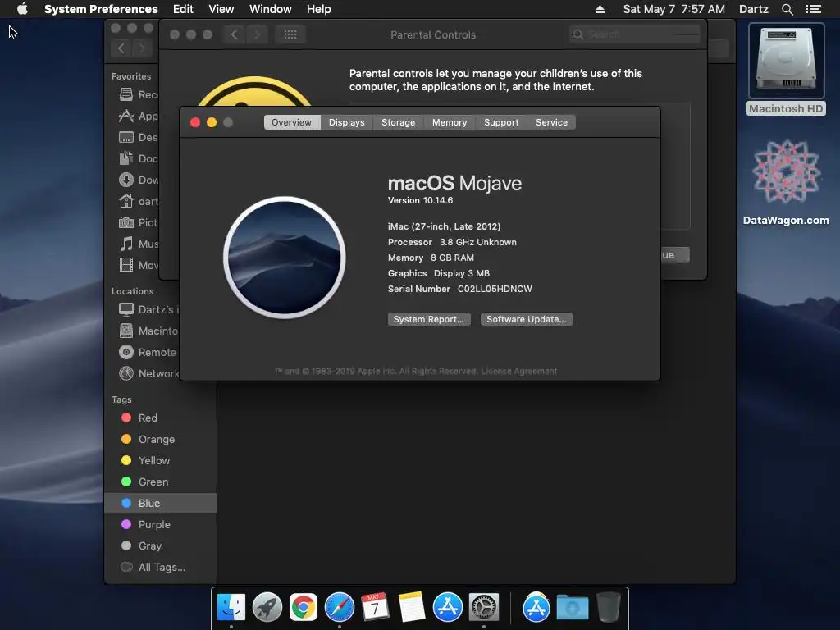
Task: Open App Store icon left of System Preferences
Action: (x=448, y=608)
